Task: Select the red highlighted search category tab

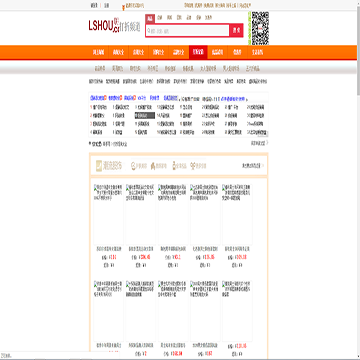Action: tap(150, 19)
